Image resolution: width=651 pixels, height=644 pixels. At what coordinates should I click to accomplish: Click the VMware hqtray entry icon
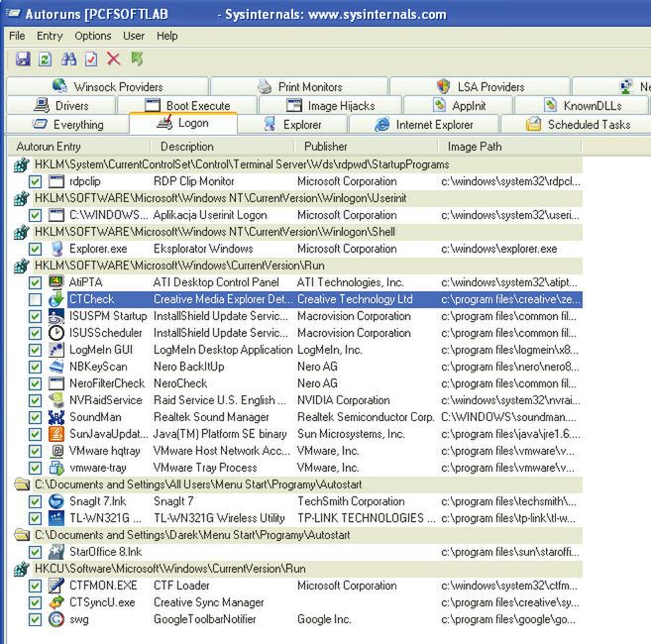tap(56, 451)
